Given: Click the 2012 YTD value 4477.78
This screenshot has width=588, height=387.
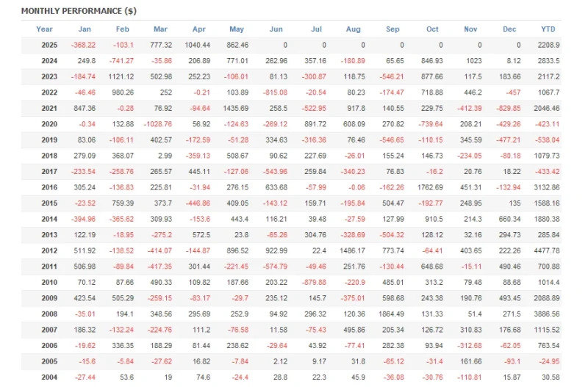Looking at the screenshot, I should 546,250.
